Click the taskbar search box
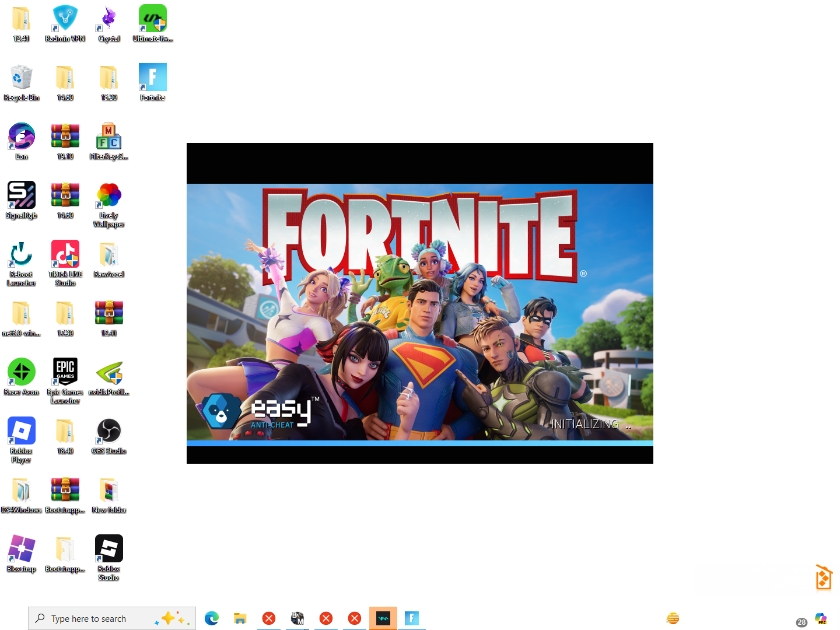Image resolution: width=840 pixels, height=630 pixels. 112,618
